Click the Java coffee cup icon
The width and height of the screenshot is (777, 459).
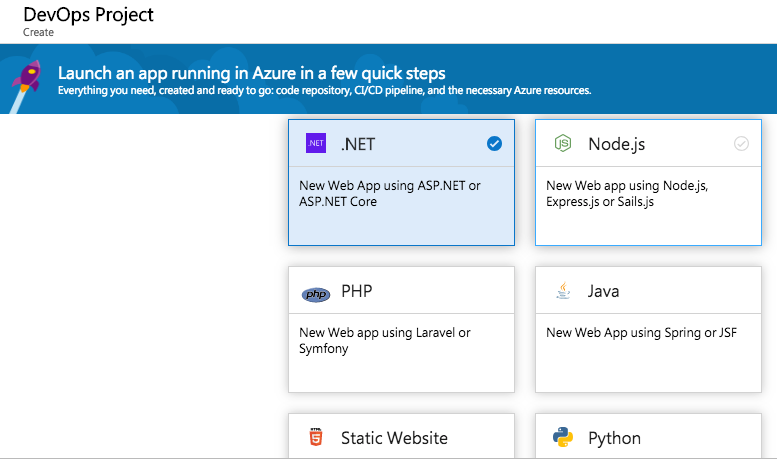(563, 291)
